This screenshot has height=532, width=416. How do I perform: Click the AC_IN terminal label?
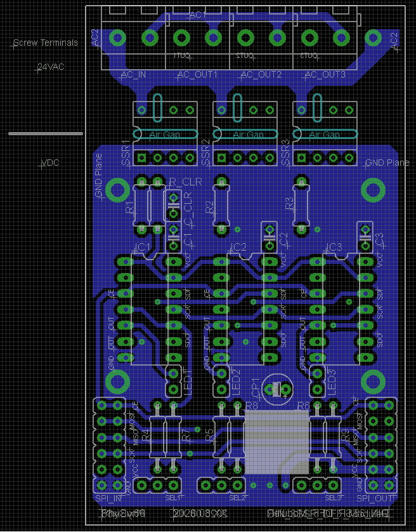pyautogui.click(x=134, y=74)
